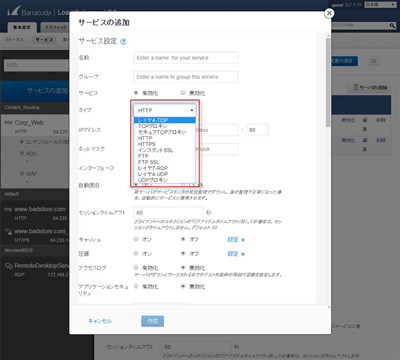Open the サービス sub-tab
The width and height of the screenshot is (400, 360).
coord(44,40)
